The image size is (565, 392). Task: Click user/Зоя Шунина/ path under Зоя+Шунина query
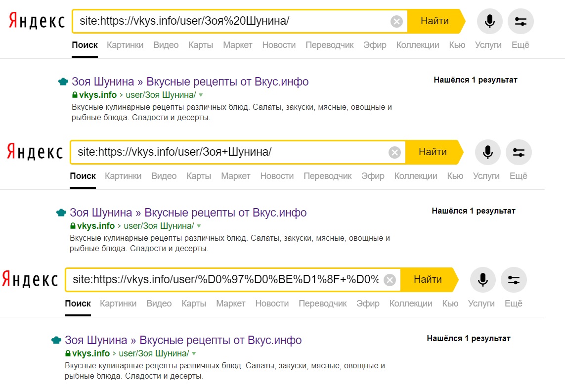(159, 226)
